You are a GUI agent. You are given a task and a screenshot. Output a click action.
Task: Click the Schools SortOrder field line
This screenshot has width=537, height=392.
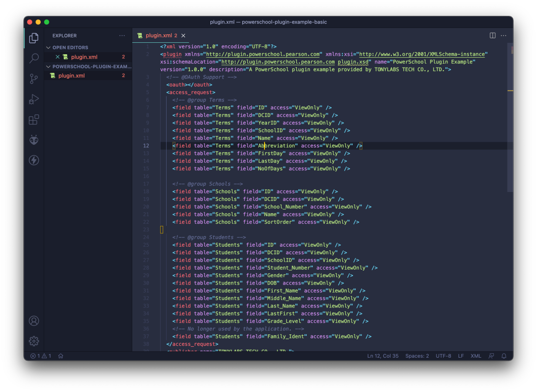coord(266,222)
